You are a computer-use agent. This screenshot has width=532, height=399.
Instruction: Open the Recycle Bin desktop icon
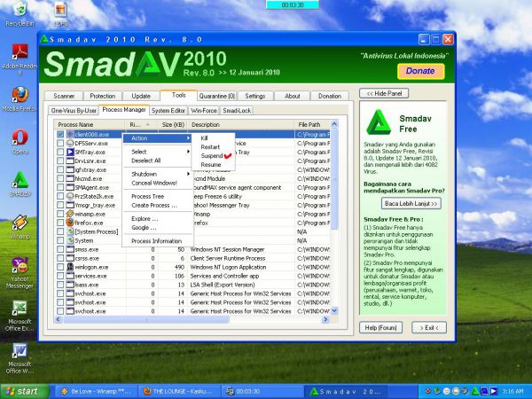[20, 13]
